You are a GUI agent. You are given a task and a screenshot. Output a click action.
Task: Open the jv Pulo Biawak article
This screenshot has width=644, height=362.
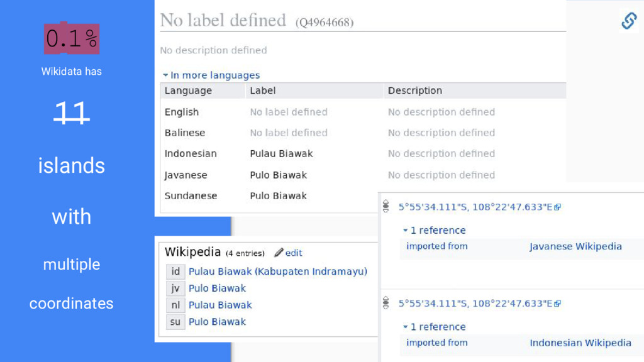[x=217, y=288]
